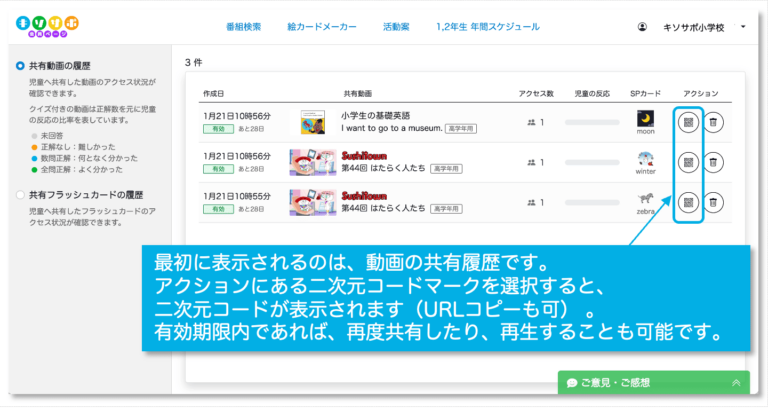Click the winter SP card icon
The height and width of the screenshot is (409, 768).
pos(645,159)
